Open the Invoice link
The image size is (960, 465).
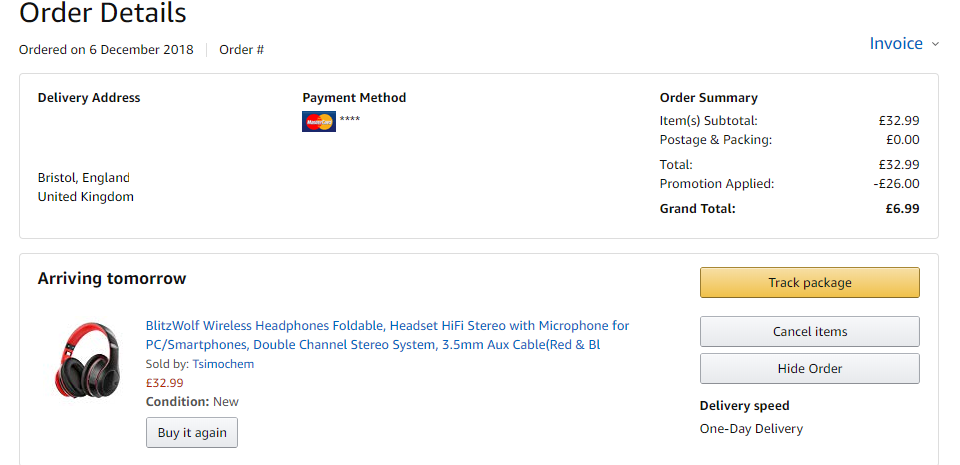click(896, 43)
